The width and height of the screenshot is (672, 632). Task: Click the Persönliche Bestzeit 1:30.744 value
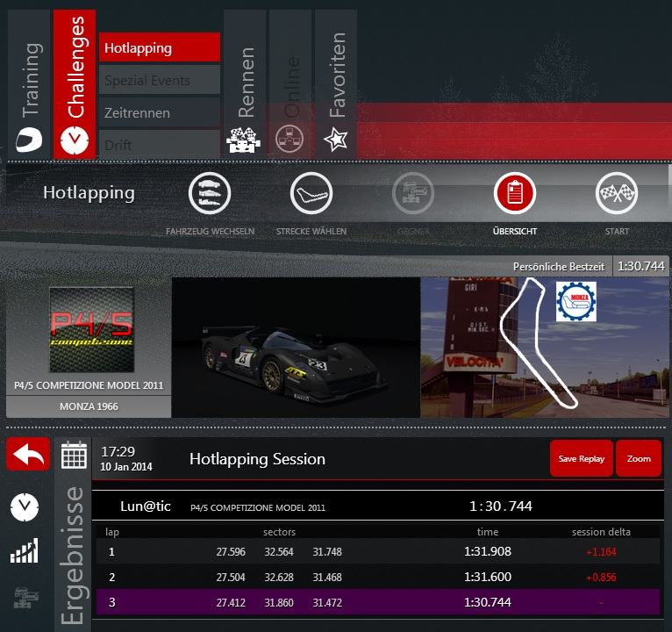pyautogui.click(x=640, y=266)
